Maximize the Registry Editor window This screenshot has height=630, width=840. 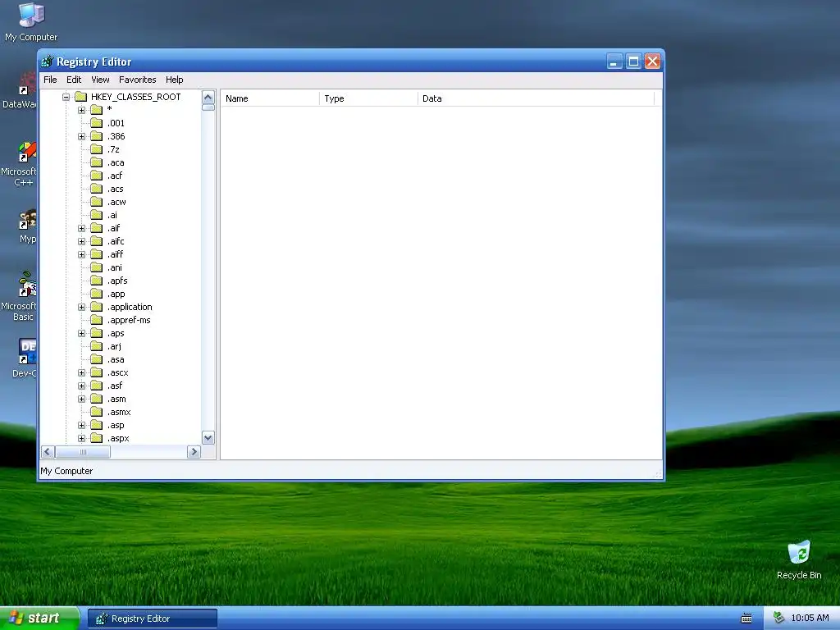point(633,62)
